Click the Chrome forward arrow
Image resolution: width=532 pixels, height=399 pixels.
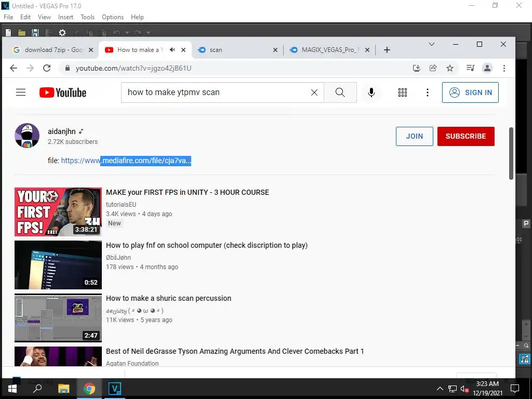tap(30, 68)
